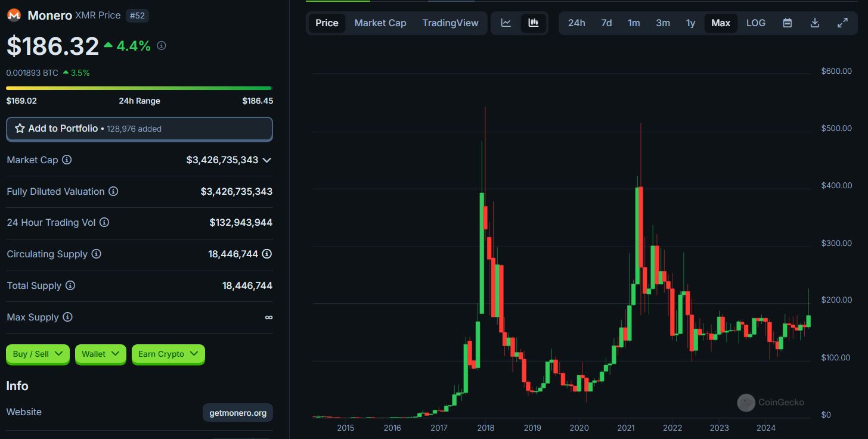Set chart range to 3m

(x=663, y=23)
